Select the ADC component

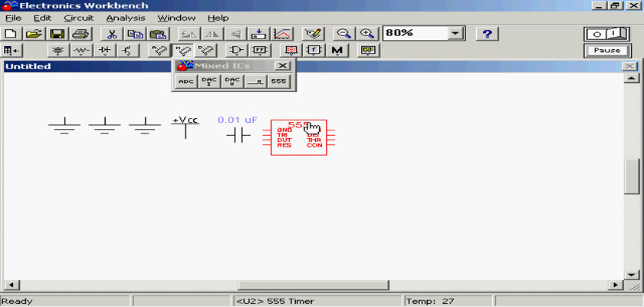click(x=186, y=82)
